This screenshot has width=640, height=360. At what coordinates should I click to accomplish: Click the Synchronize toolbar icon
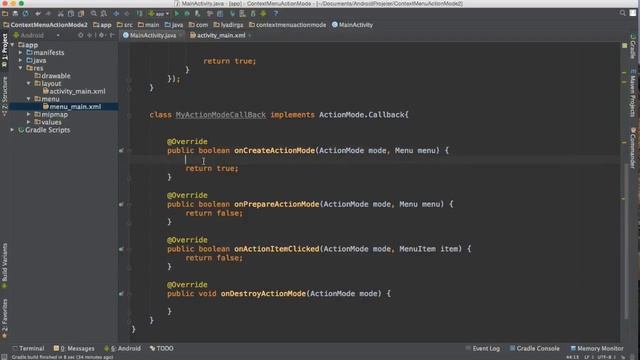pos(25,13)
